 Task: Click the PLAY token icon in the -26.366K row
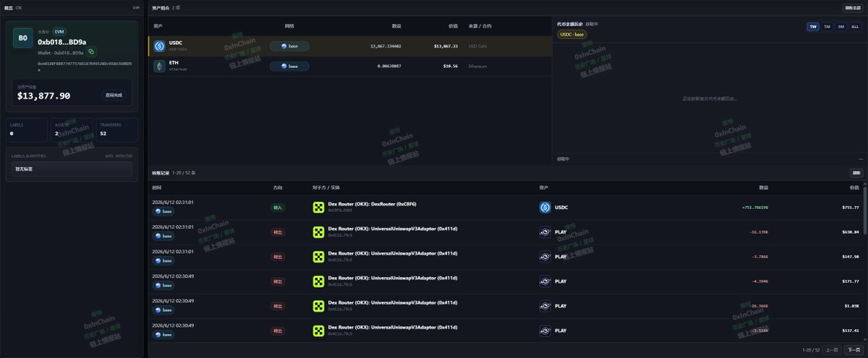[545, 306]
